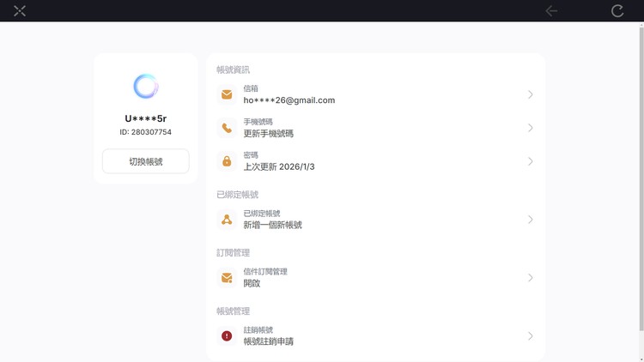Click the mail subscription icon beside 信件訂閱管理
This screenshot has width=644, height=362.
[x=227, y=278]
